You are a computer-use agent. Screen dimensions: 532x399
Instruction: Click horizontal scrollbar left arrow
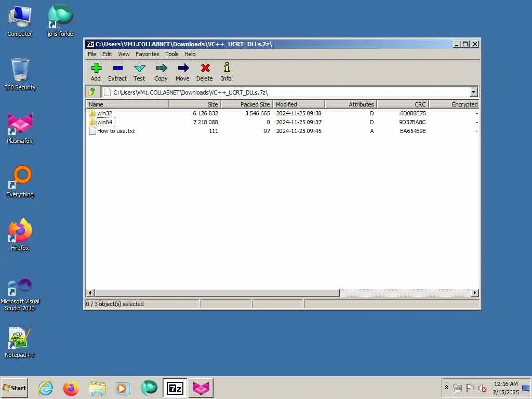pos(90,293)
